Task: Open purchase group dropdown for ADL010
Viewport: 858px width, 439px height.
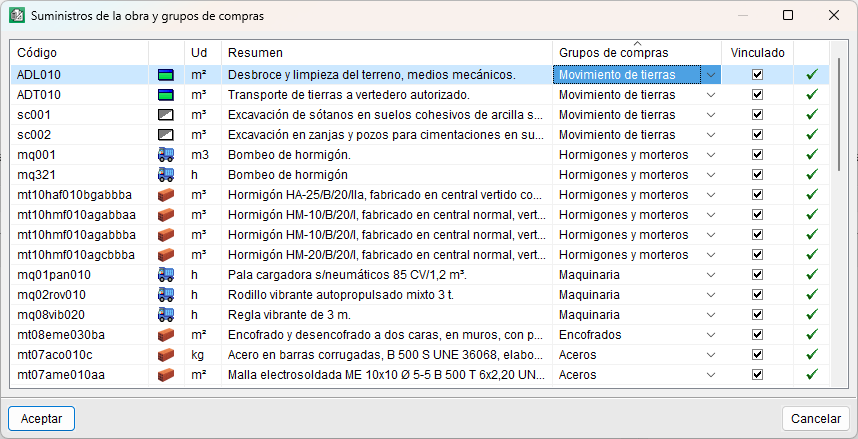Action: [x=711, y=75]
